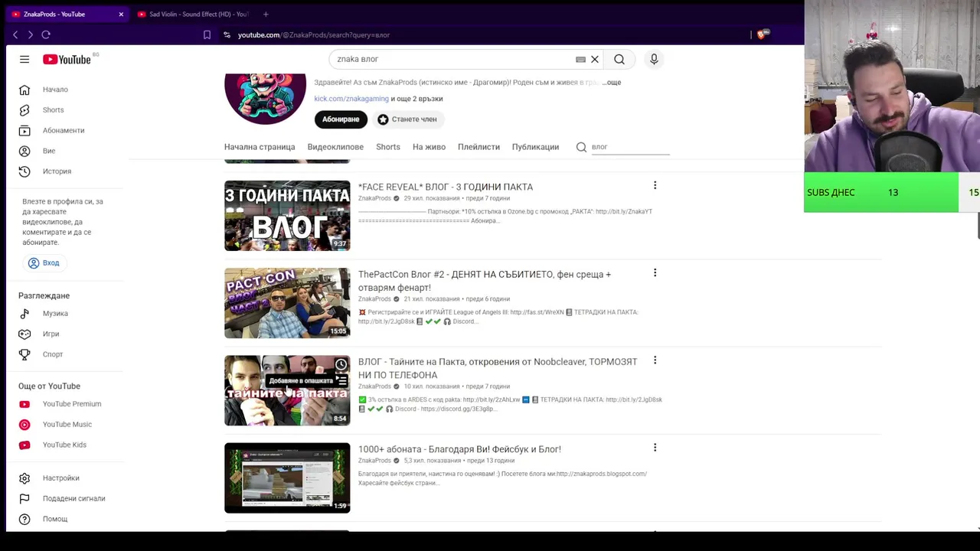
Task: Click the Абониране subscribe button
Action: [341, 119]
